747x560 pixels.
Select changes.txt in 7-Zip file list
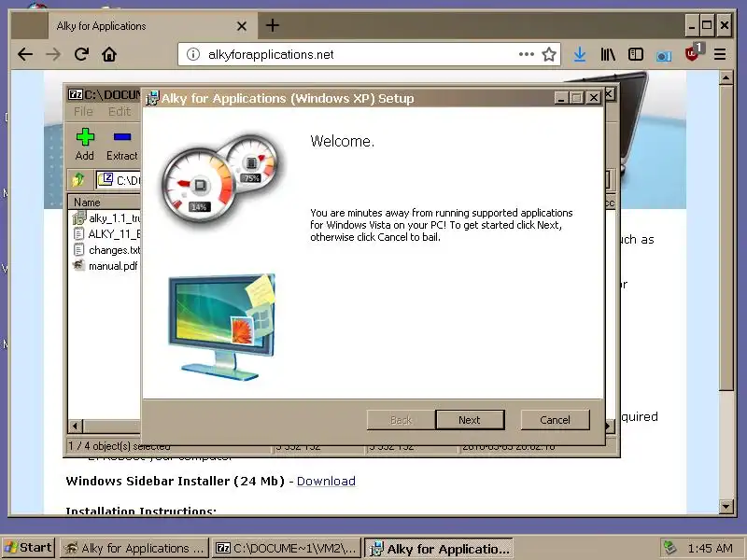(x=106, y=250)
